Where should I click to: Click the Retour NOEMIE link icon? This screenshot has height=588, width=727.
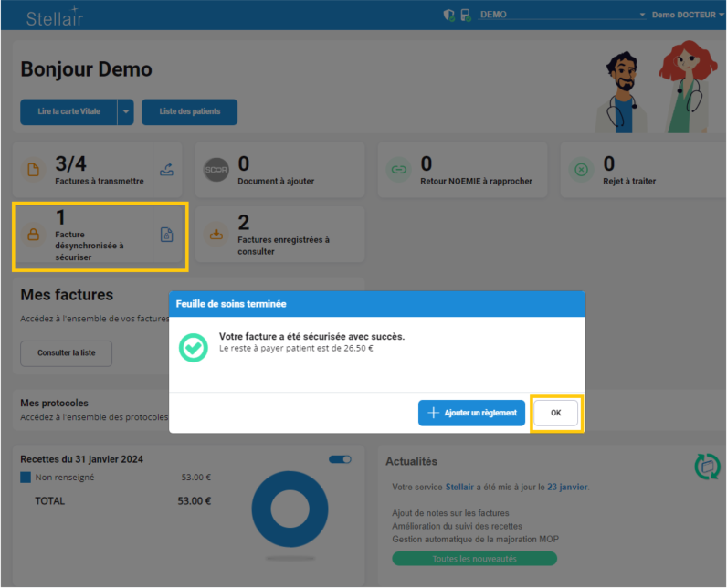point(398,169)
